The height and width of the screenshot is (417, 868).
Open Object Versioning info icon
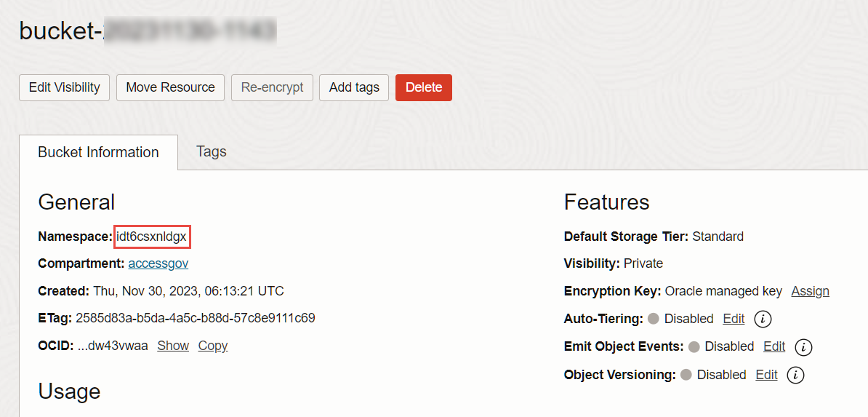795,375
